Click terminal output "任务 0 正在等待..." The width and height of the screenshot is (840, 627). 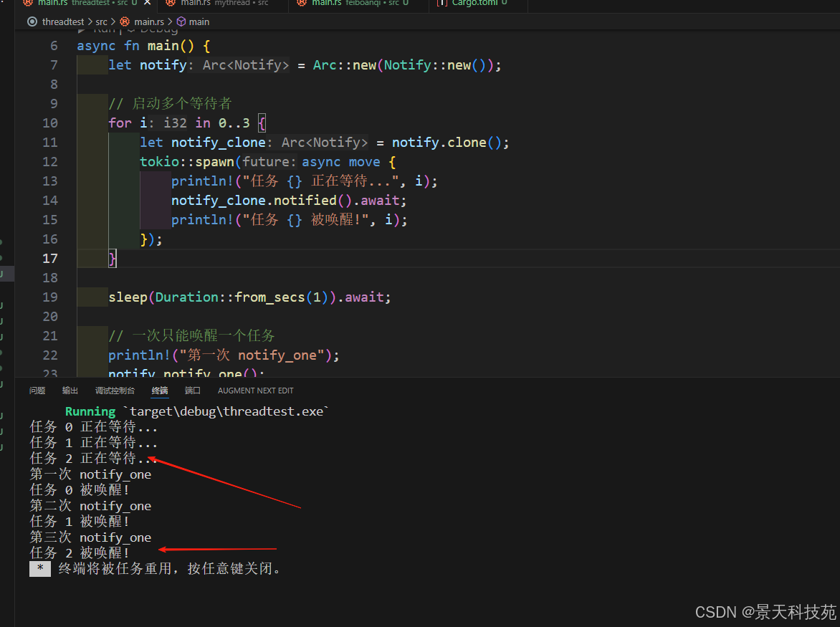(x=94, y=427)
